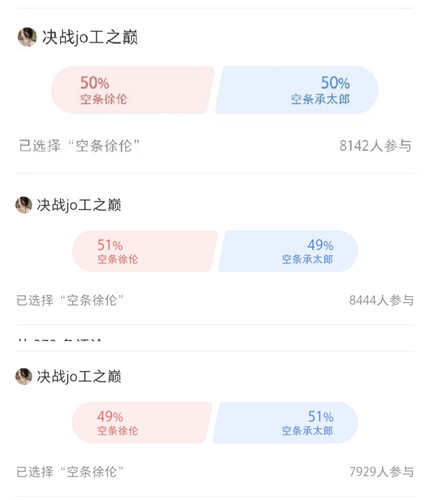Screen dimensions: 430x500
Task: Tap avatar of the poll with 8142 participants
Action: click(x=27, y=37)
